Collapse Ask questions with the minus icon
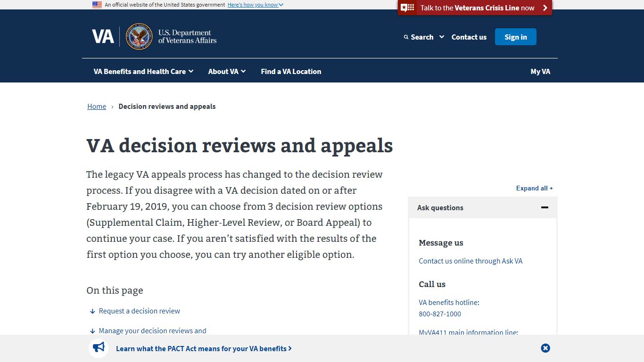The image size is (644, 362). 545,207
